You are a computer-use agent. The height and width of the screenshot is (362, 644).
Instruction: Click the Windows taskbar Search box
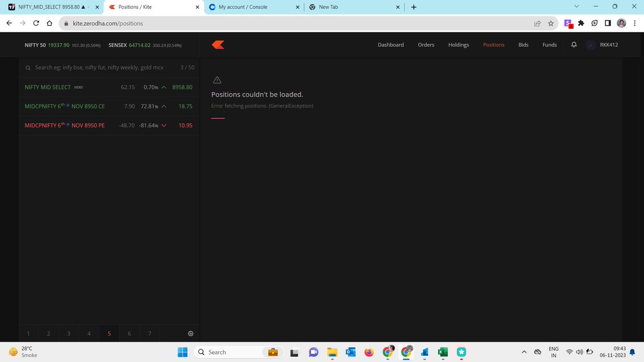pos(238,352)
